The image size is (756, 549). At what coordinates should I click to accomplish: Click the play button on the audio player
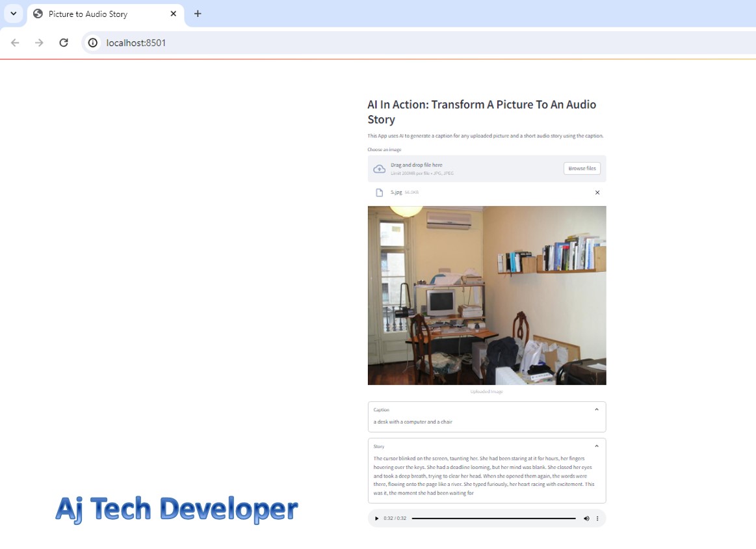tap(376, 518)
